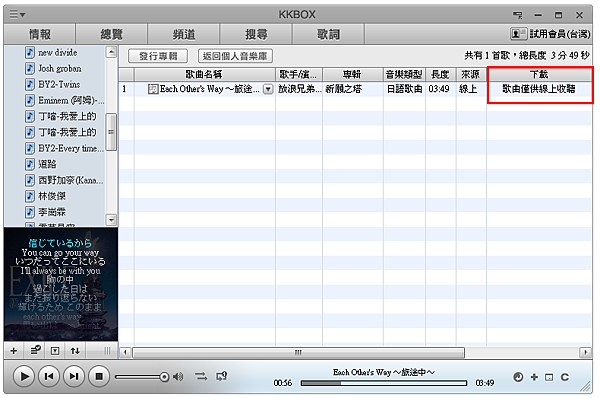Toggle repeat/shuffle arrows icon
This screenshot has width=600, height=398.
201,377
